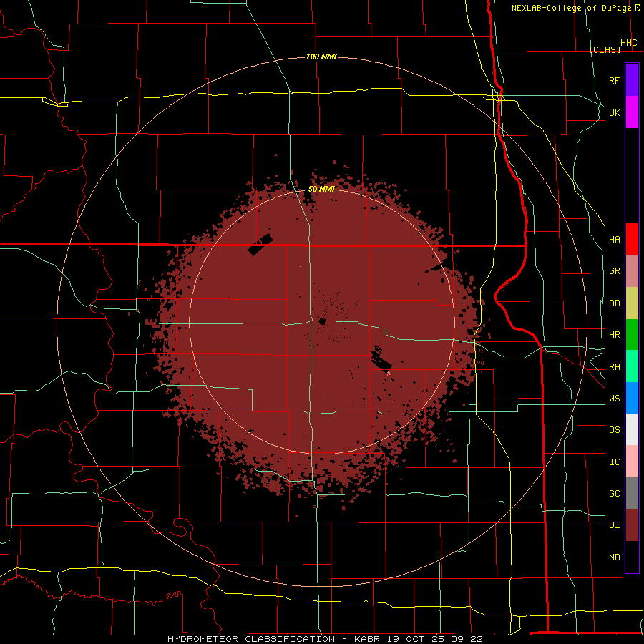Click the 'KABR' station identifier in the caption
The width and height of the screenshot is (644, 644).
click(x=368, y=639)
